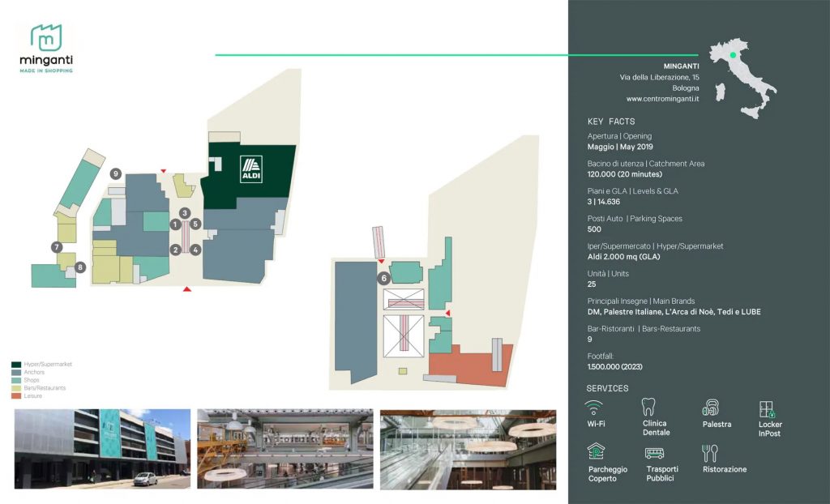
Task: Click map marker number 7
Action: (x=57, y=246)
